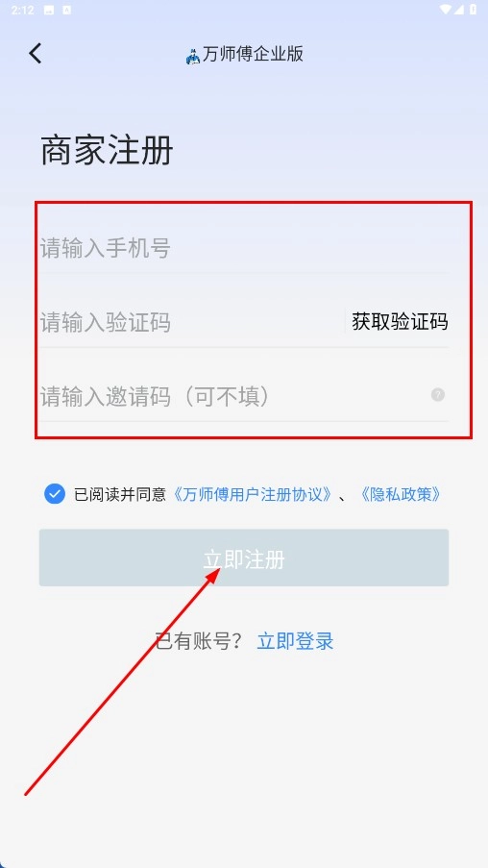The height and width of the screenshot is (868, 488).
Task: Focus the 请输入验证码 code field
Action: tap(191, 322)
